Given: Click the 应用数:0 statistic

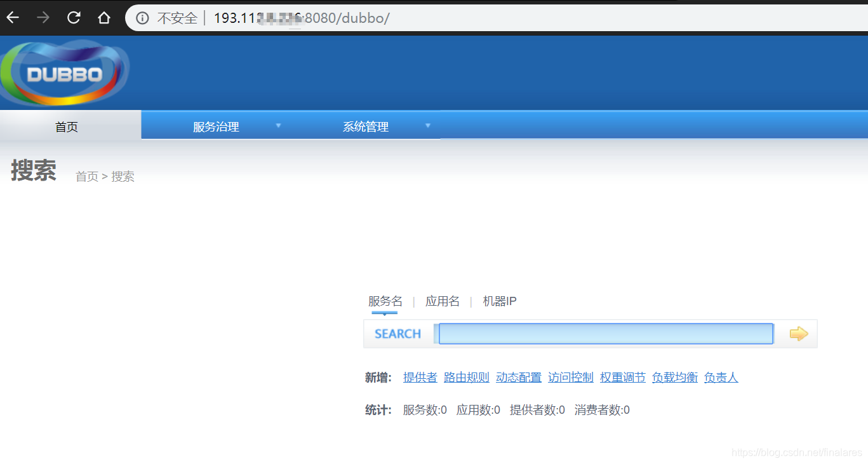Looking at the screenshot, I should 478,410.
